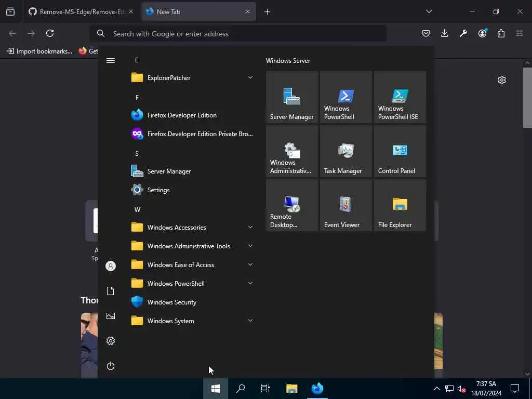Open Settings gear in the Start sidebar

pos(111,341)
